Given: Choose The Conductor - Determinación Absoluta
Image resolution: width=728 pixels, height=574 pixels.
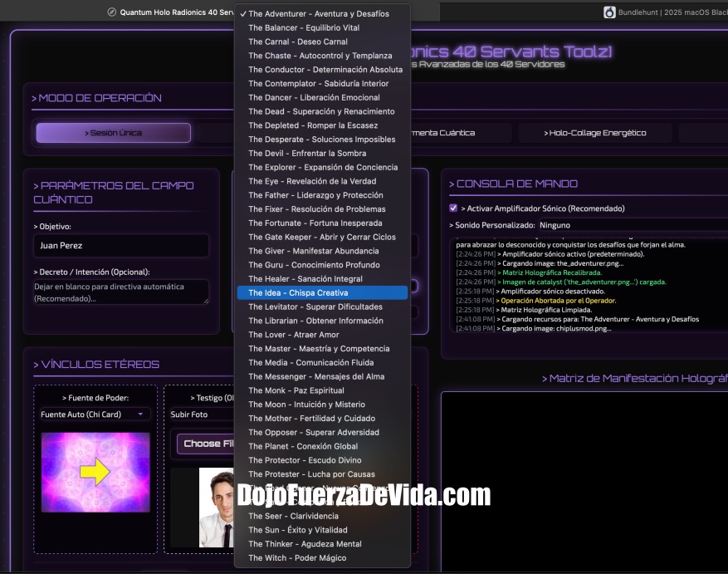Looking at the screenshot, I should pos(322,70).
